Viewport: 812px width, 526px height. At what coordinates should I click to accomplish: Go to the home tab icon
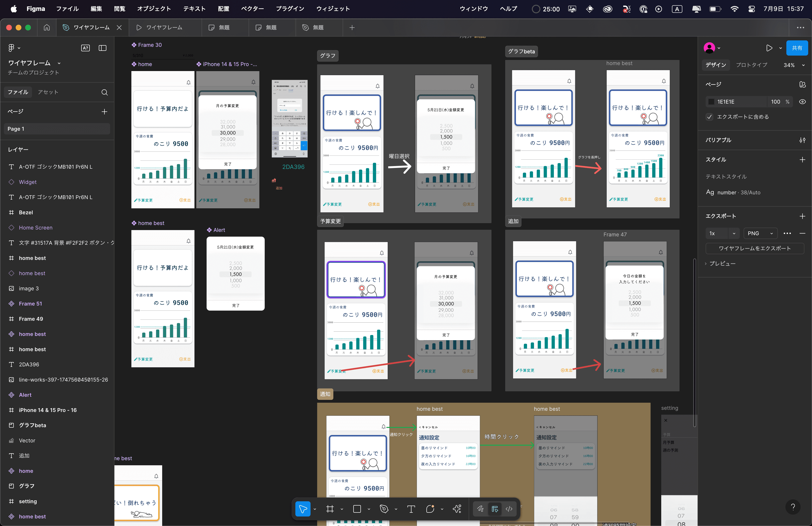47,27
